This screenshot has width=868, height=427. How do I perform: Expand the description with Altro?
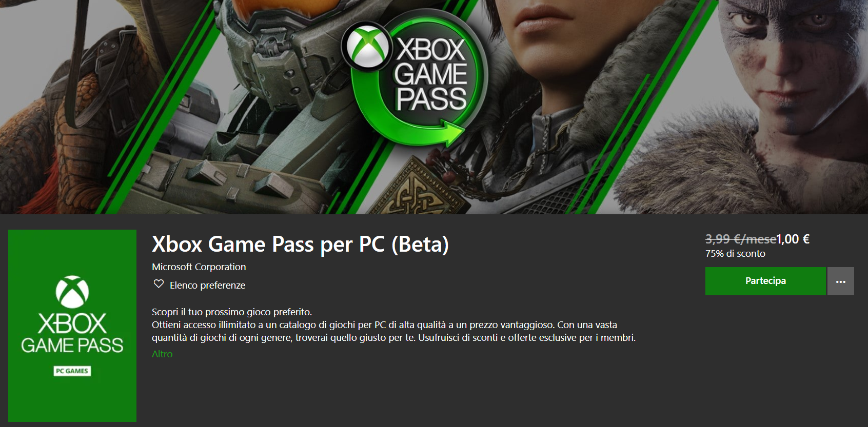click(x=162, y=354)
